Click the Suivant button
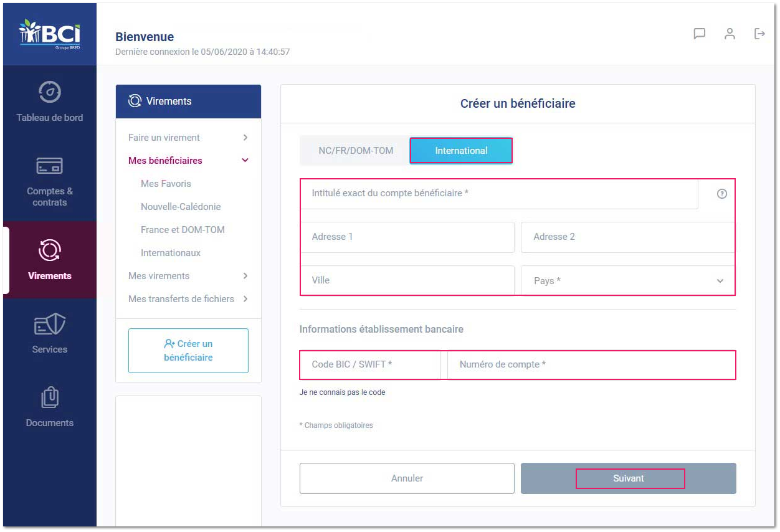This screenshot has width=780, height=532. pos(629,478)
